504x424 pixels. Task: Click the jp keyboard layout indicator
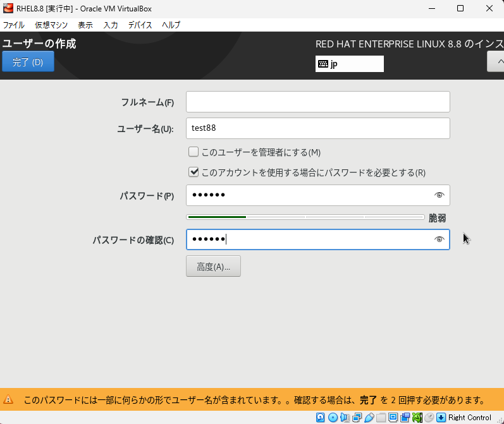pos(350,64)
